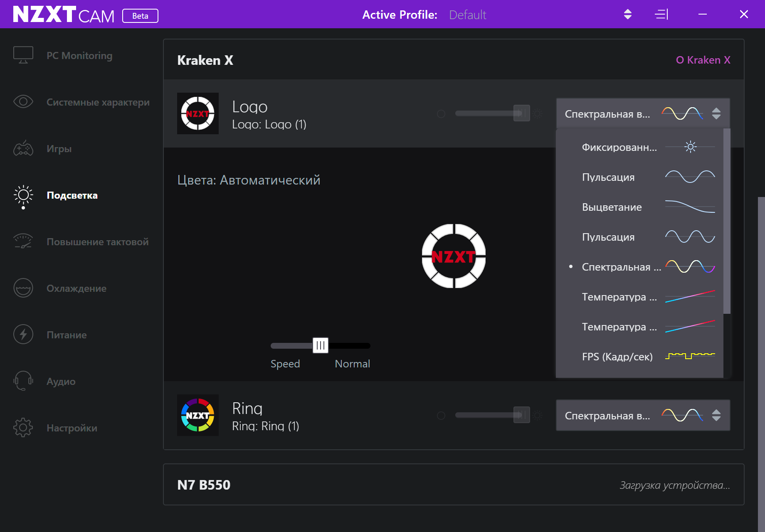The width and height of the screenshot is (765, 532).
Task: Choose the Фиксированн... lighting mode
Action: (x=640, y=147)
